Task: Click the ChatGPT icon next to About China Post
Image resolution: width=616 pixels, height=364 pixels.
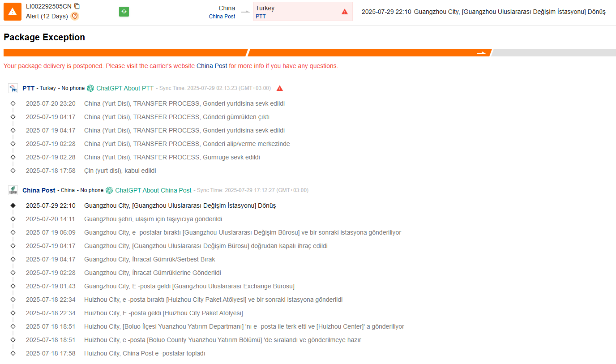Action: click(109, 190)
